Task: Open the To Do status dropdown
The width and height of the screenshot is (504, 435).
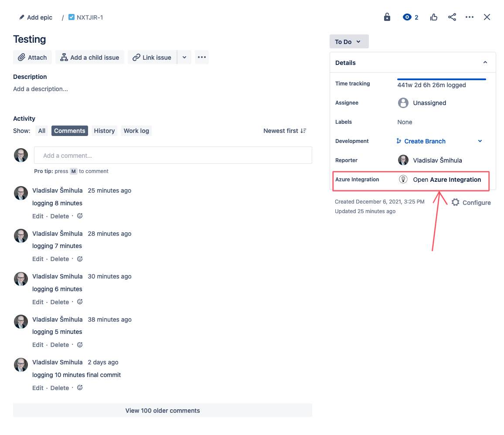Action: (x=349, y=42)
